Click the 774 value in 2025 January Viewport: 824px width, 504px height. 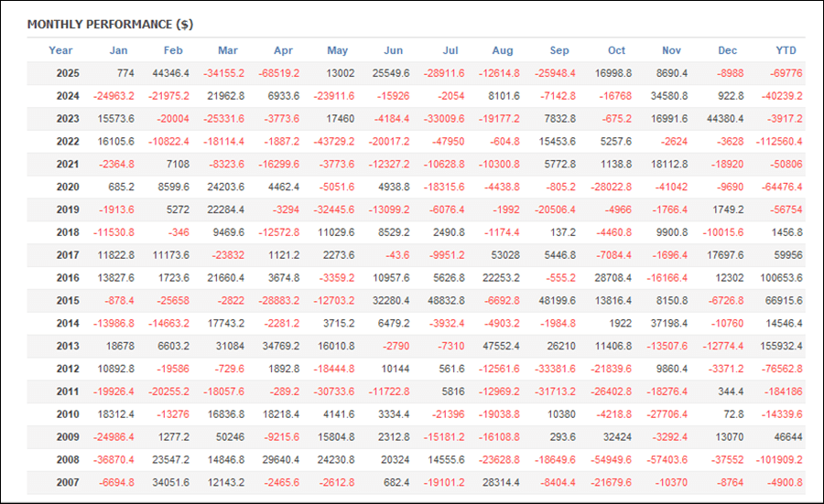[x=125, y=73]
